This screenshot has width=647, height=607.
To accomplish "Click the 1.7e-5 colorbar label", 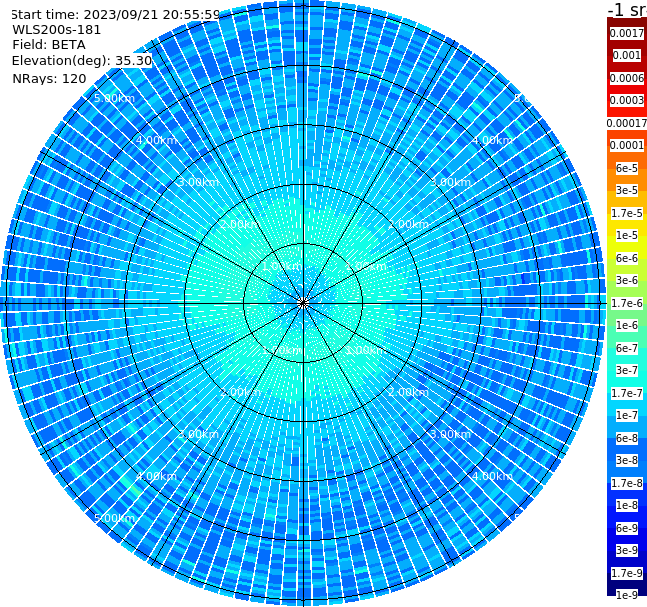I will click(x=626, y=213).
